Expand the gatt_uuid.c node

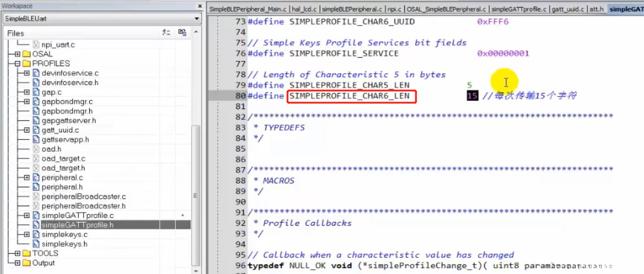(x=27, y=130)
